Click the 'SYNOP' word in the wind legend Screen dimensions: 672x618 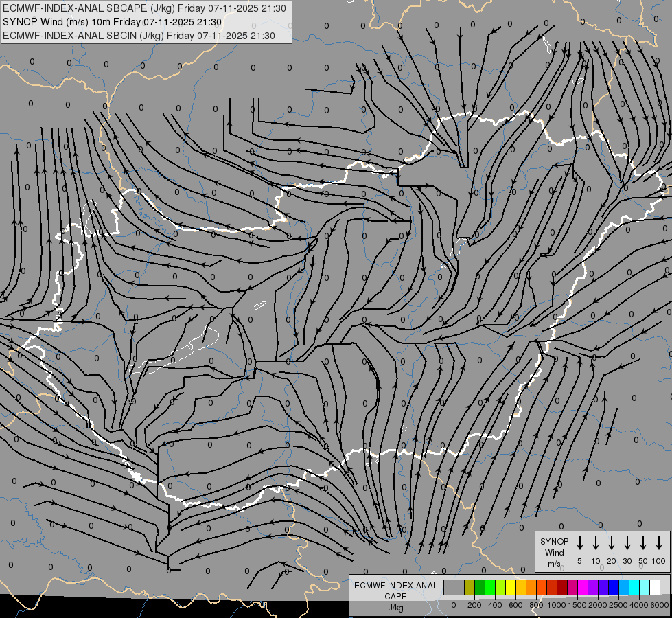554,541
